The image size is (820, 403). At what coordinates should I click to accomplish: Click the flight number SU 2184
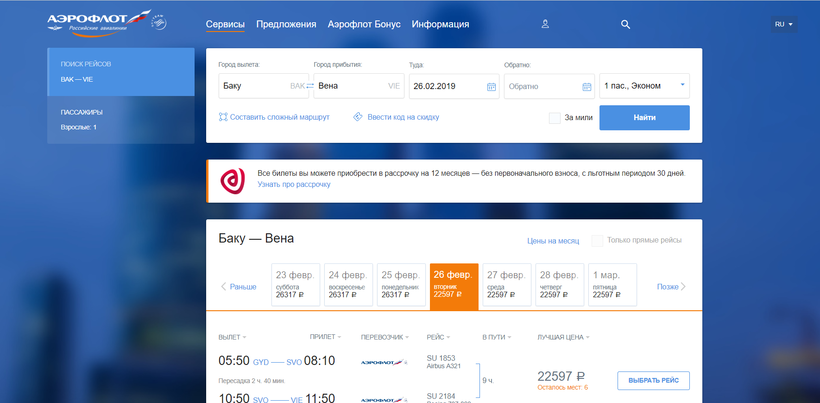[441, 396]
